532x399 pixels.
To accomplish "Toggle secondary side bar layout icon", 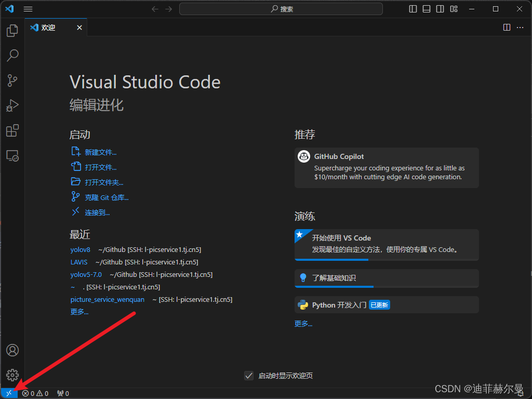I will tap(440, 9).
